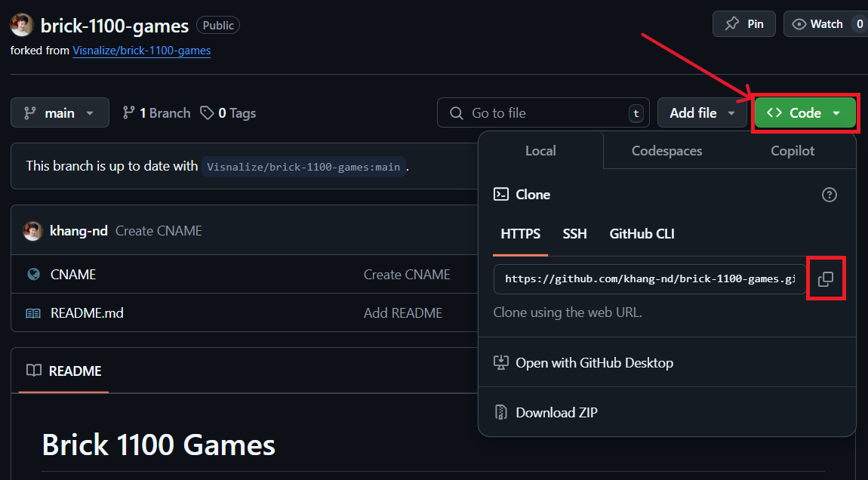The image size is (868, 480).
Task: Click the repository owner avatar beside the title
Action: tap(21, 26)
